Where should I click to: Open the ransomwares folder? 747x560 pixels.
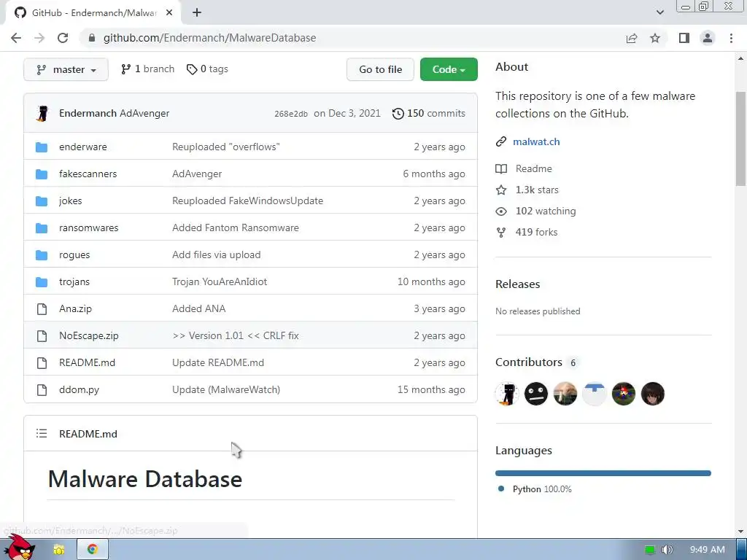pyautogui.click(x=88, y=227)
